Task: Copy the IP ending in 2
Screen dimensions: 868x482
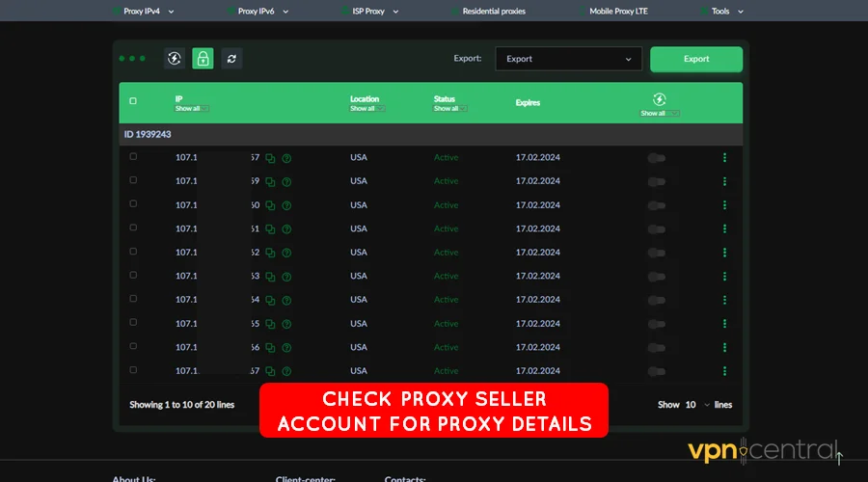Action: point(270,253)
